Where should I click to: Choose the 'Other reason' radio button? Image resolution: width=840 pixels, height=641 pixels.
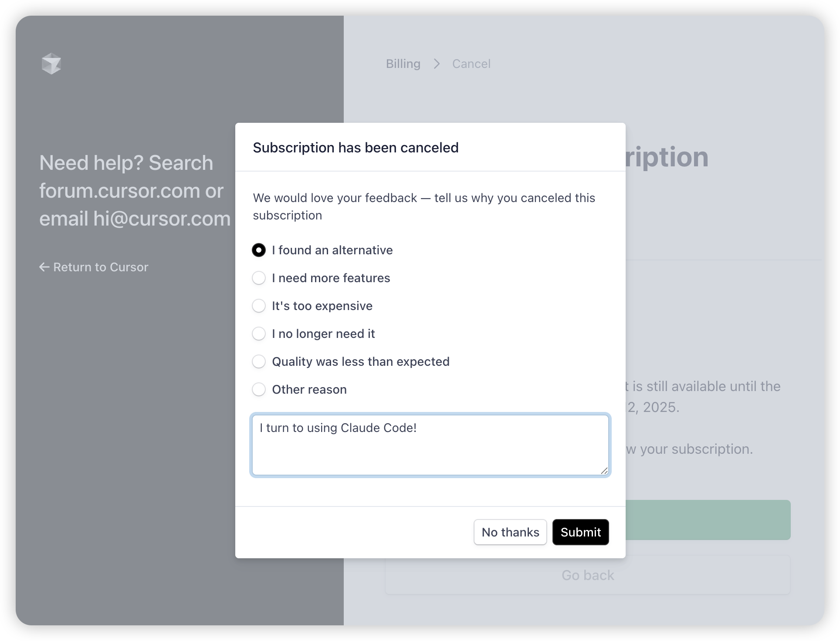259,389
